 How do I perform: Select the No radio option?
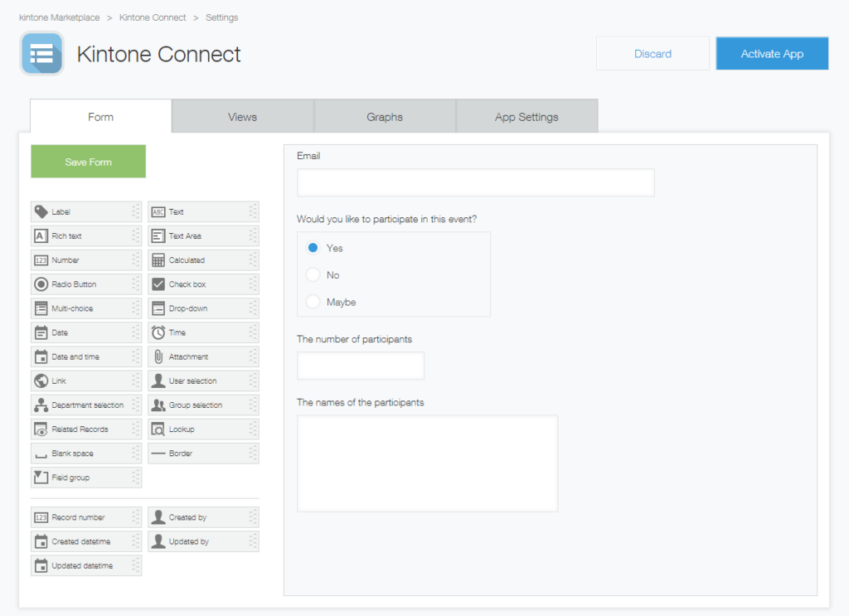313,275
